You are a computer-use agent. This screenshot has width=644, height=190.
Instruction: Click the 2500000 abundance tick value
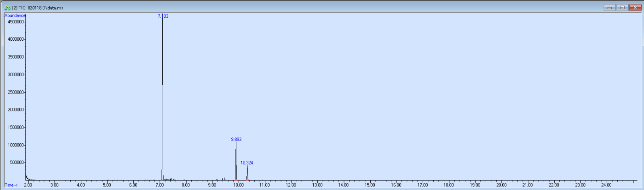pos(16,92)
